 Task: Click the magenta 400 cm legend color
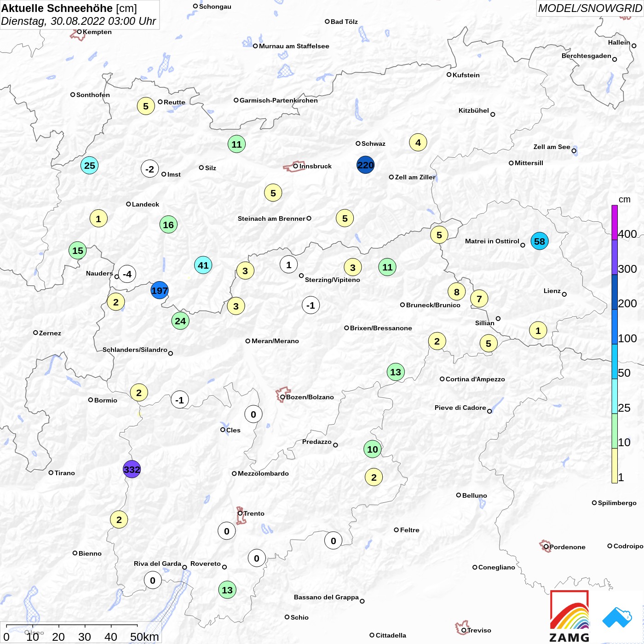point(615,223)
